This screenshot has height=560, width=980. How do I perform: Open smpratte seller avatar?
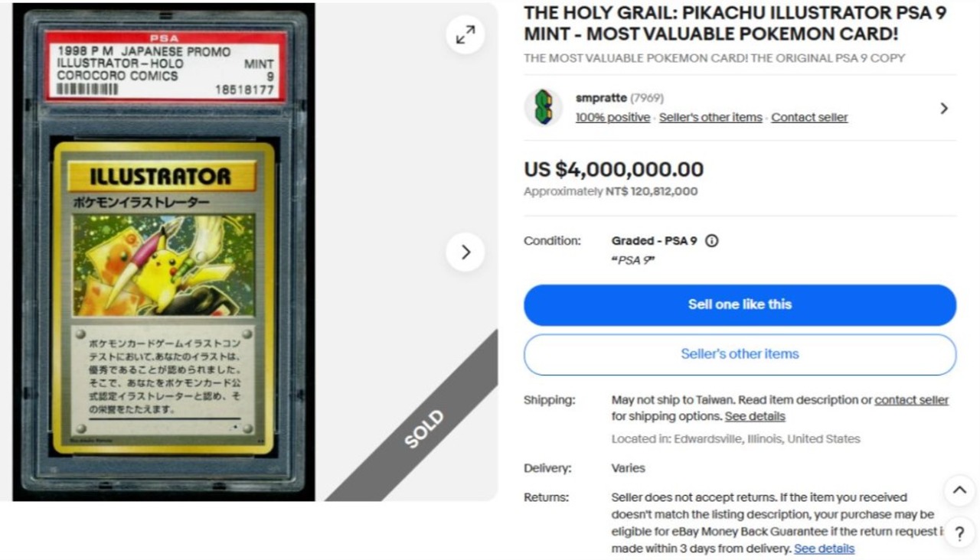[x=543, y=107]
